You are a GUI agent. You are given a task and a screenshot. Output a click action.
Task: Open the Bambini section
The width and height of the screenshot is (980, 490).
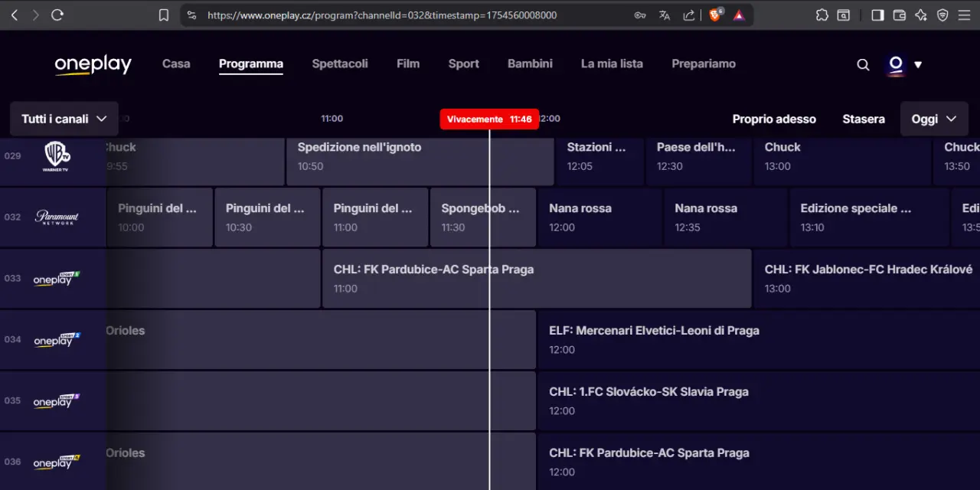coord(530,64)
